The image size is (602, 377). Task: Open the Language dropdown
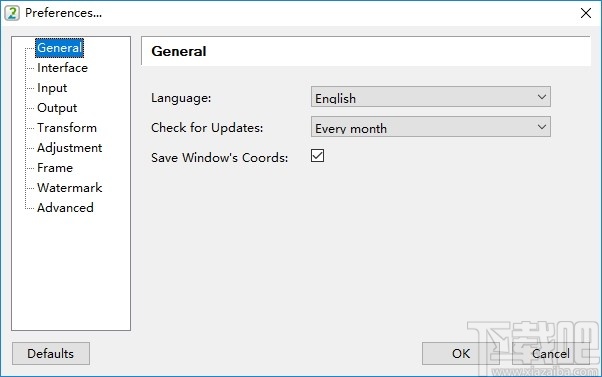pyautogui.click(x=431, y=97)
